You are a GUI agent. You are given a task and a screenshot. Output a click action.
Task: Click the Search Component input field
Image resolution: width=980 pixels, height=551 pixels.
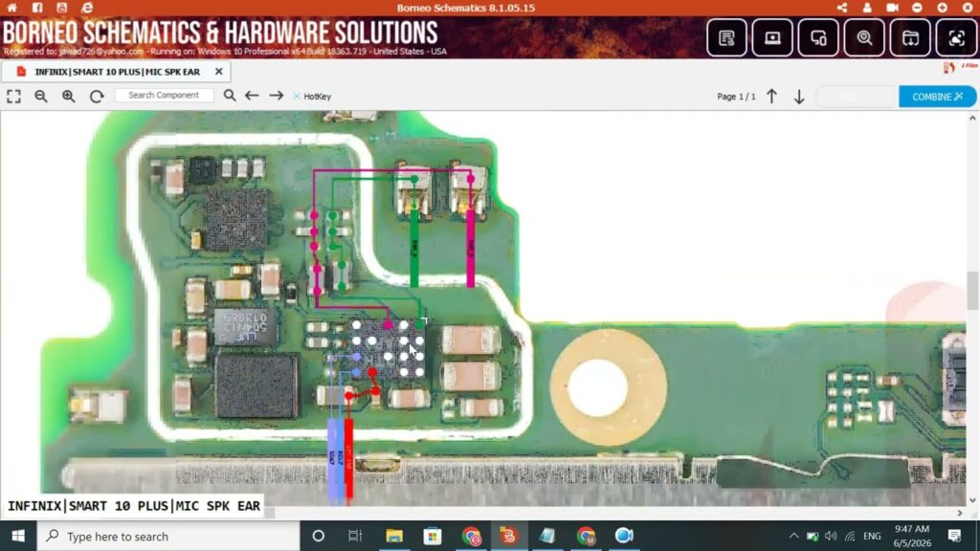coord(165,95)
